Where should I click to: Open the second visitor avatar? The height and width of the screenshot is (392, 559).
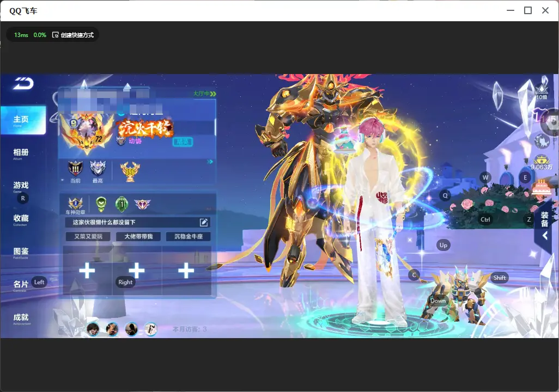pos(112,329)
